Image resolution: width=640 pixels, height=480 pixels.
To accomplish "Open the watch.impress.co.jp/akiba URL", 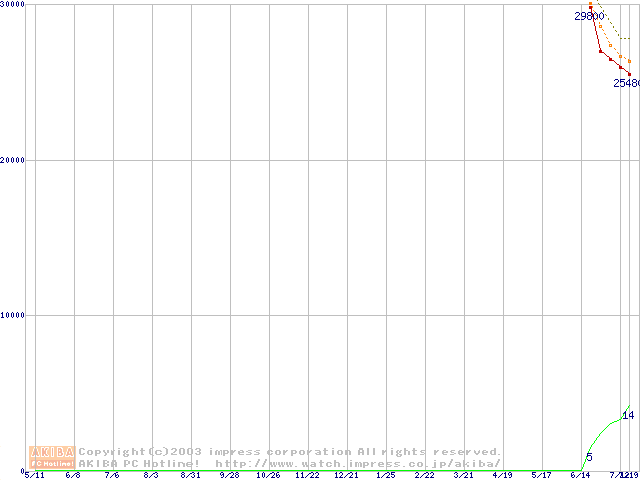I will (x=358, y=463).
